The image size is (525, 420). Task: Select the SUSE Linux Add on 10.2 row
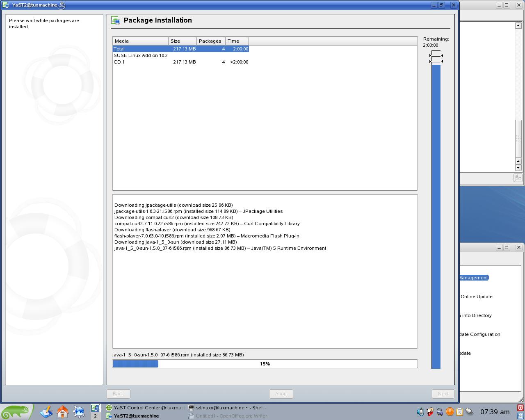point(180,55)
